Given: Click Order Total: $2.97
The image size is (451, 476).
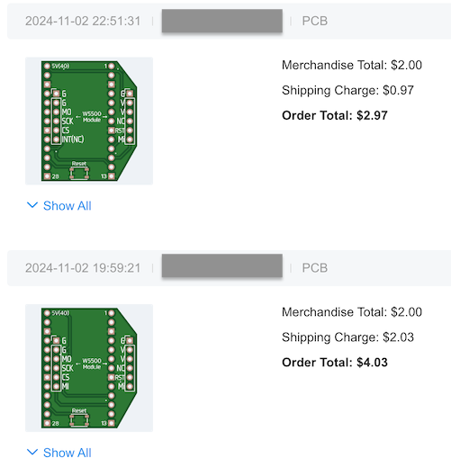Looking at the screenshot, I should pyautogui.click(x=335, y=115).
